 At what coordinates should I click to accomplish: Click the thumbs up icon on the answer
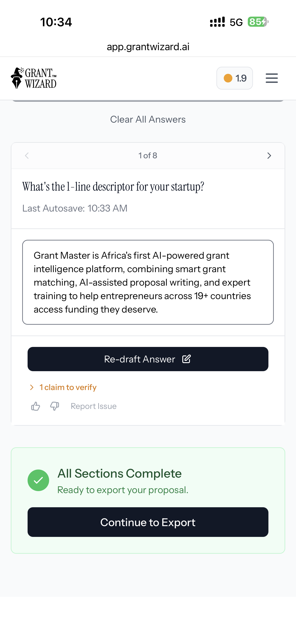(x=35, y=406)
